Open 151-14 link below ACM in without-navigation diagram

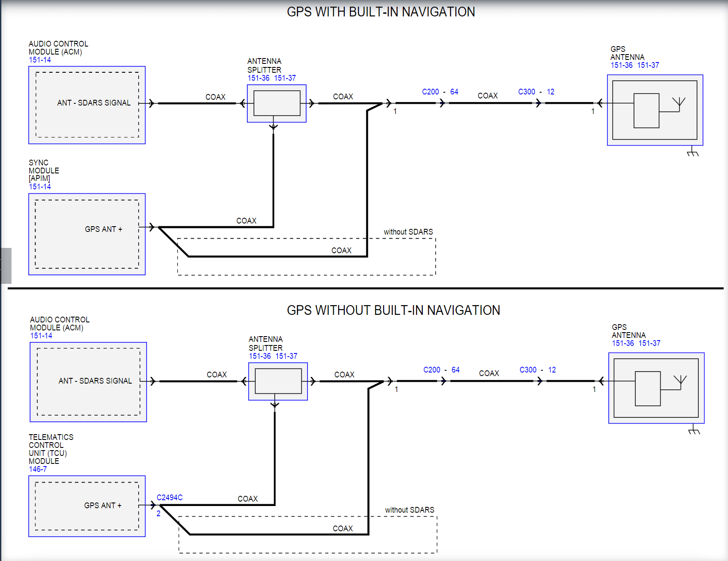[41, 336]
